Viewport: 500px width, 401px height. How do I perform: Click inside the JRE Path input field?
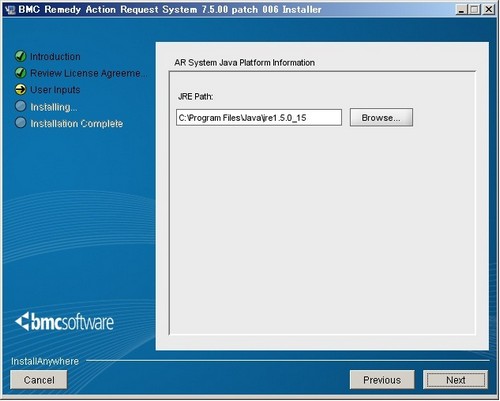coord(259,117)
